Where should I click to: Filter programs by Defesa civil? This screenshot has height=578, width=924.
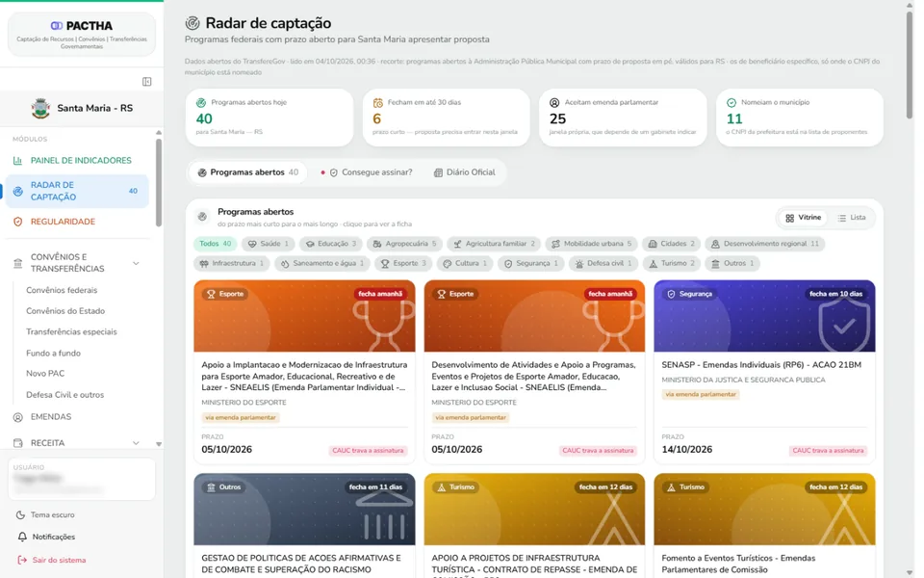(x=603, y=264)
